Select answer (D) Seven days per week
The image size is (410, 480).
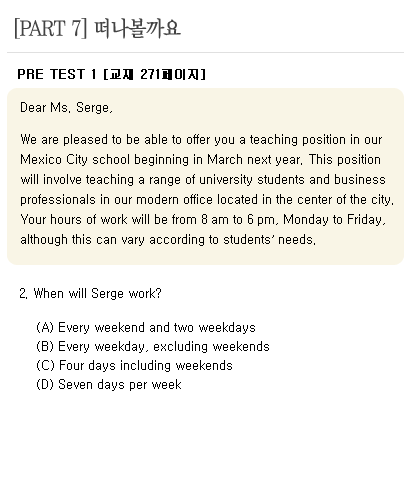point(109,384)
